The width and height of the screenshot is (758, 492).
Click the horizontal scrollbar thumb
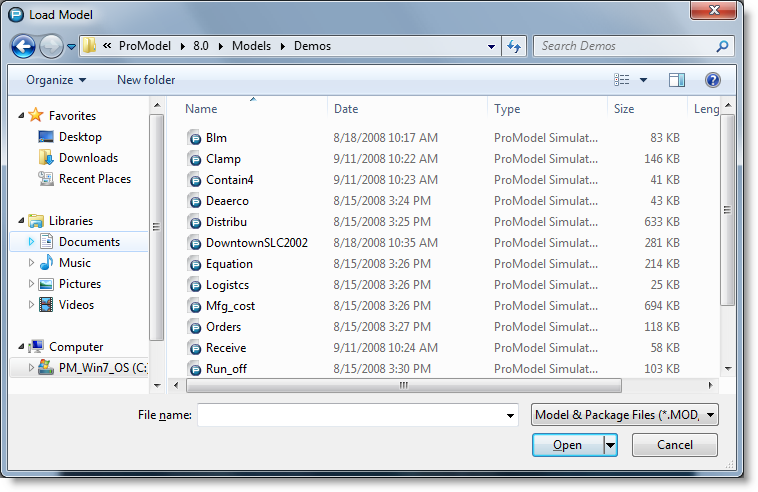[404, 385]
